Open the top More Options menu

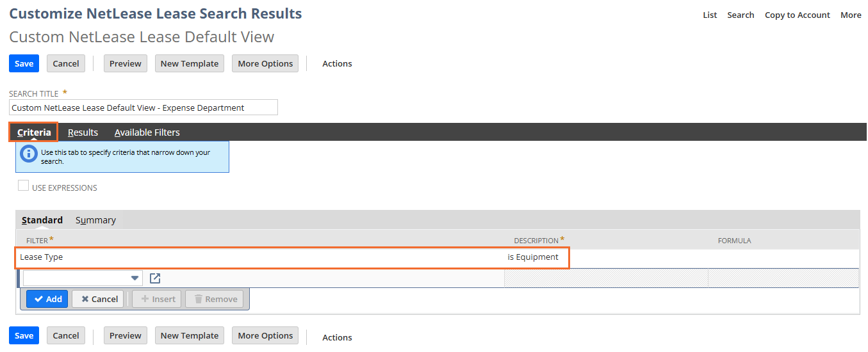[x=265, y=63]
